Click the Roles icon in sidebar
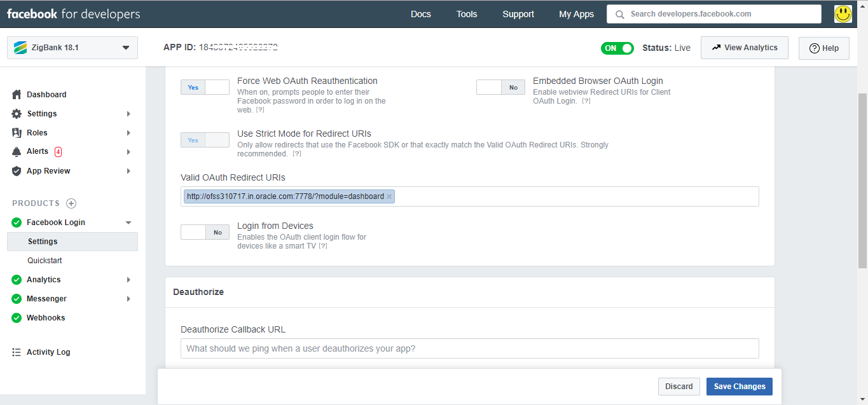 tap(17, 133)
